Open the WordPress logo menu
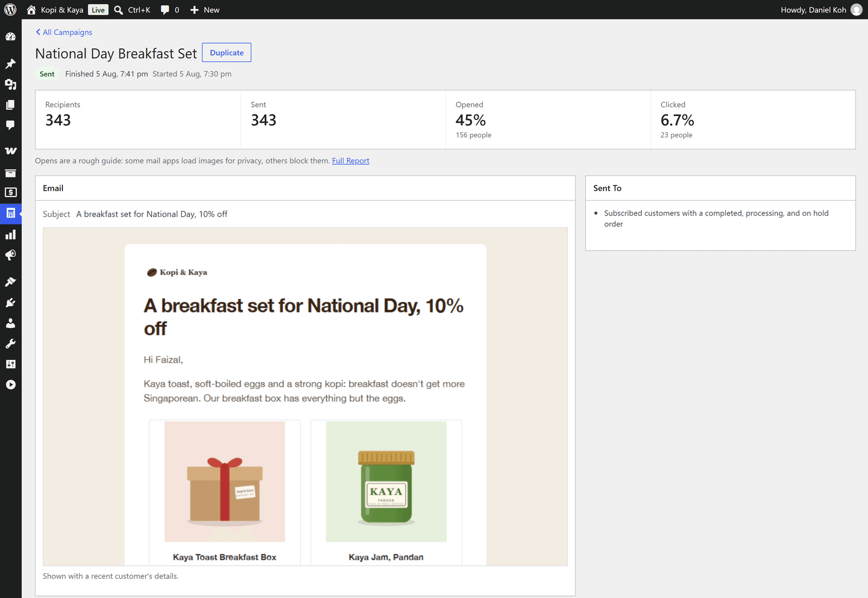Image resolution: width=868 pixels, height=598 pixels. [10, 10]
